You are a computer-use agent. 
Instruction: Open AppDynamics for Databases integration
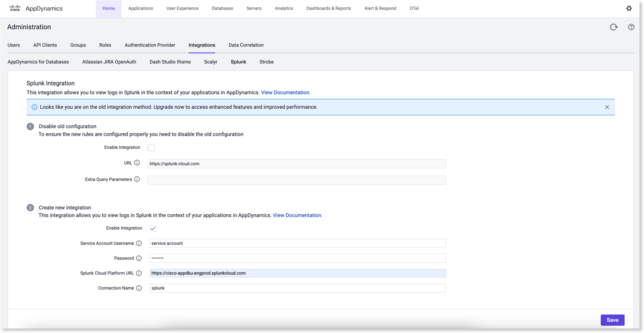click(38, 62)
